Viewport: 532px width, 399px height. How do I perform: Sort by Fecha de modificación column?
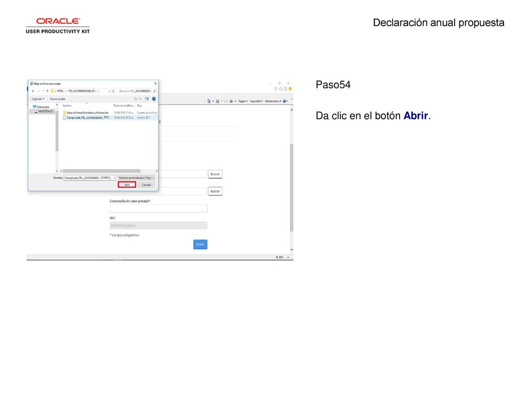pyautogui.click(x=124, y=105)
